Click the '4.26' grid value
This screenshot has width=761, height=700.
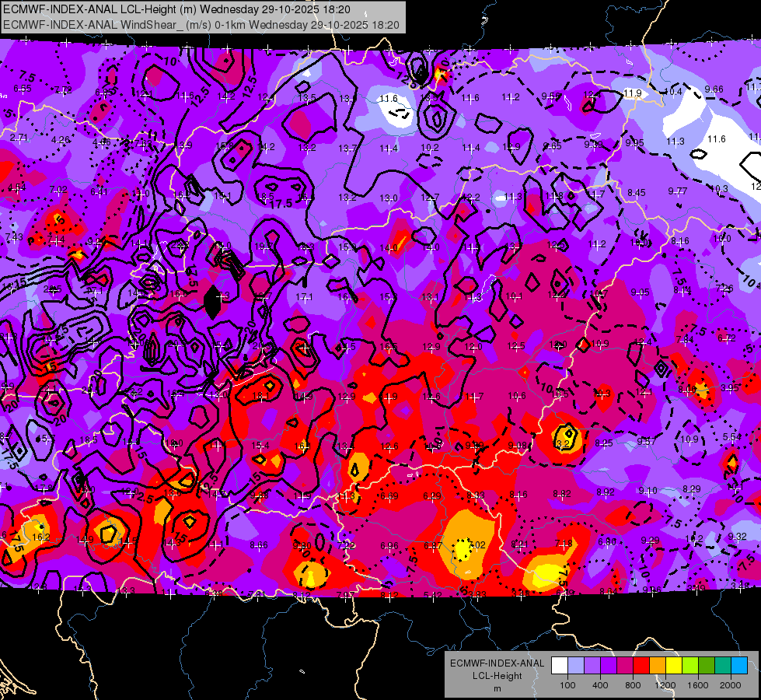pyautogui.click(x=61, y=140)
